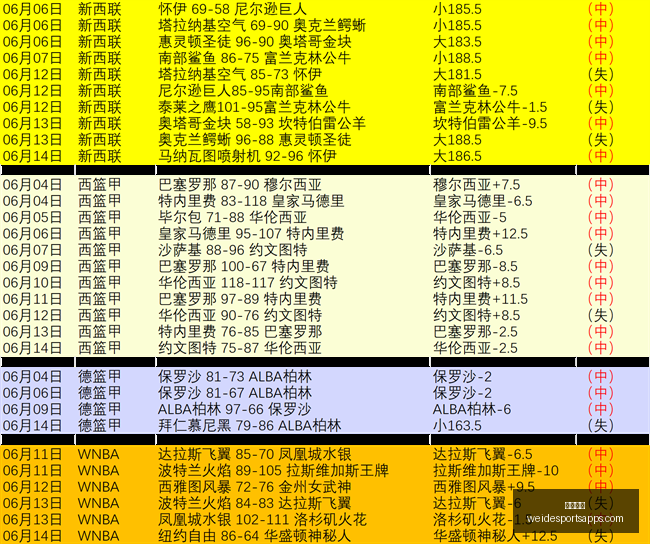Select match 华伦西亚 118-117 约文图特

click(247, 283)
